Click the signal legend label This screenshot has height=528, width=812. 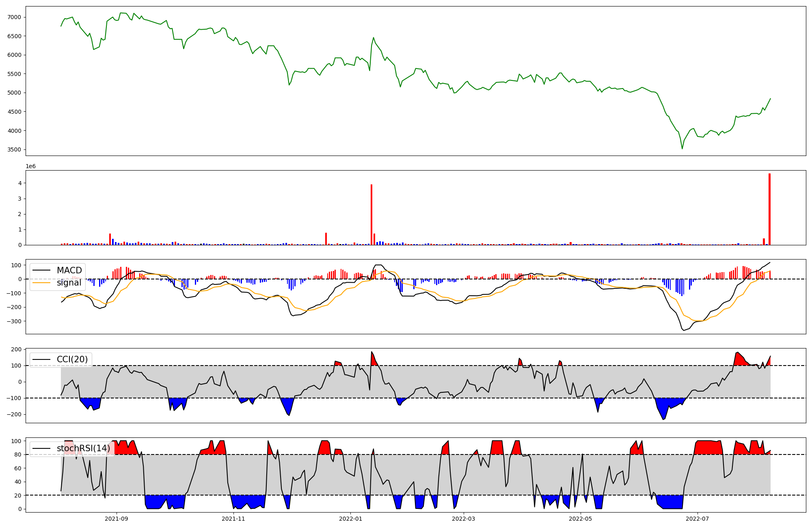coord(69,283)
